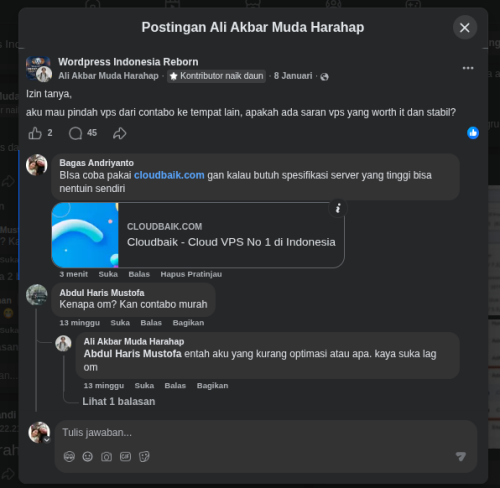Attach a photo using the camera icon
Screen dimensions: 500x488
tap(106, 456)
